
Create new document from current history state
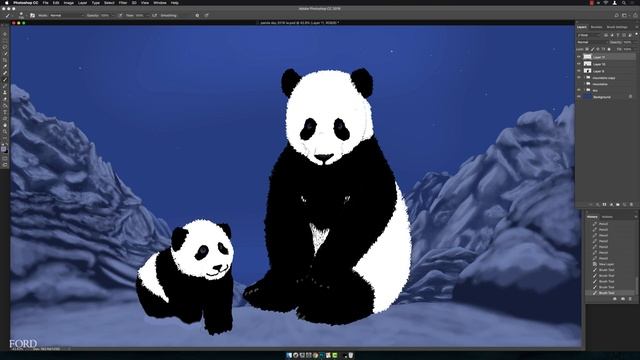(x=615, y=299)
